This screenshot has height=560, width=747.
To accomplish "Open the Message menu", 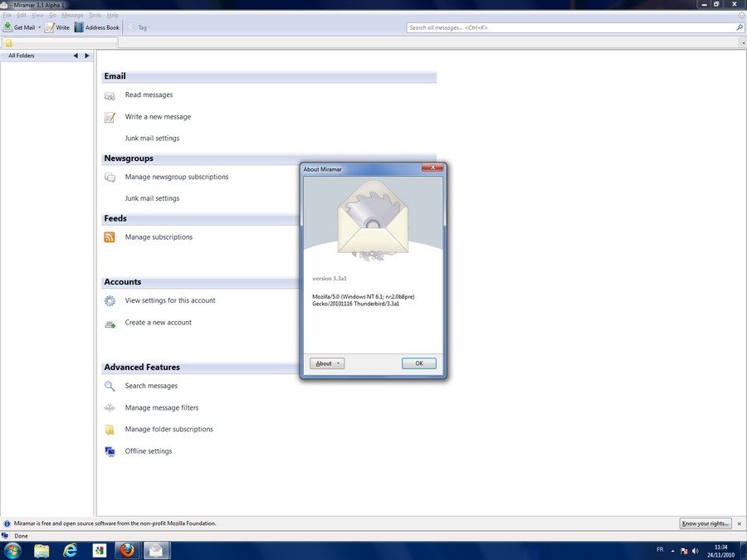I will [72, 15].
